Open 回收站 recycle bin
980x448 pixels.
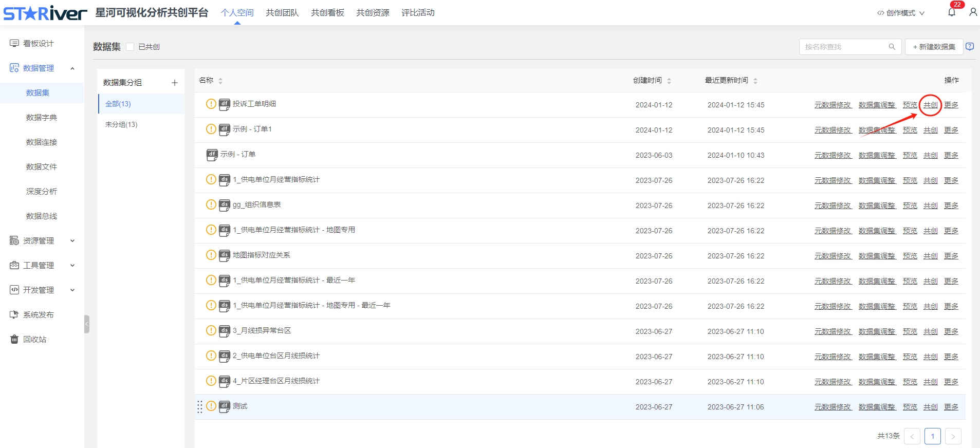34,340
